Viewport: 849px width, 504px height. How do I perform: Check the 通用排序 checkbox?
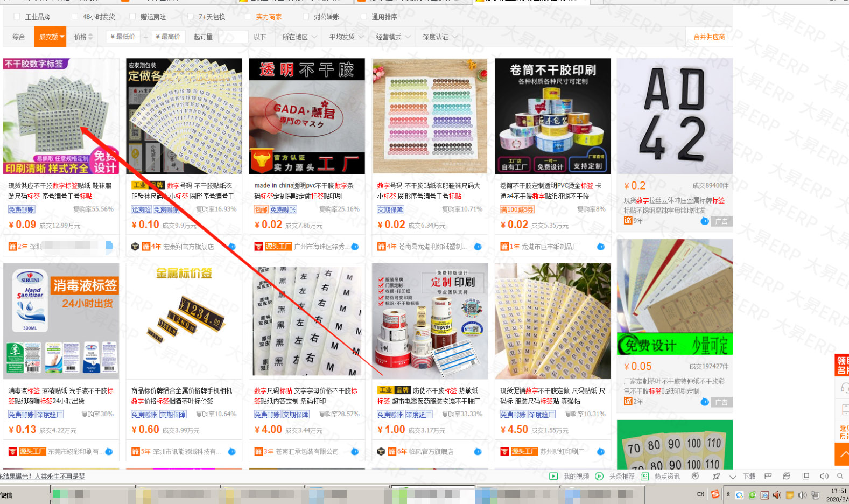pyautogui.click(x=364, y=17)
